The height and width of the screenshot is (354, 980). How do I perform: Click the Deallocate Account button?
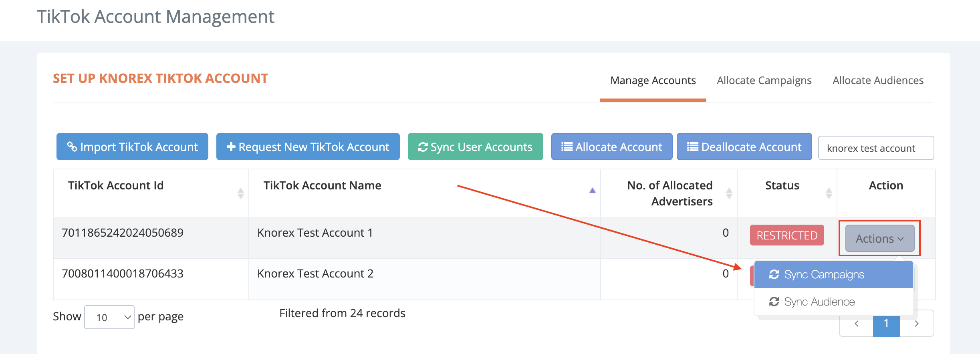pos(744,147)
